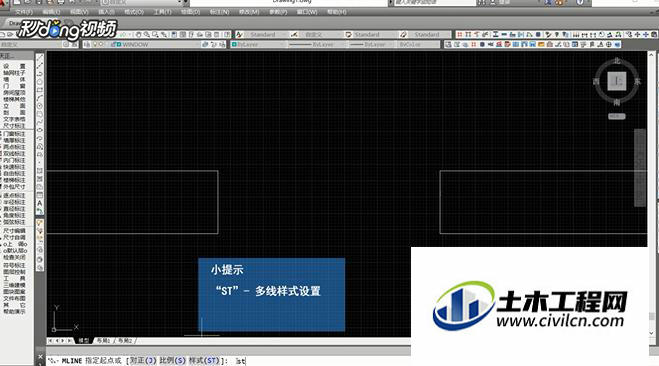Click the WCS button under the ViewCube

pos(617,116)
